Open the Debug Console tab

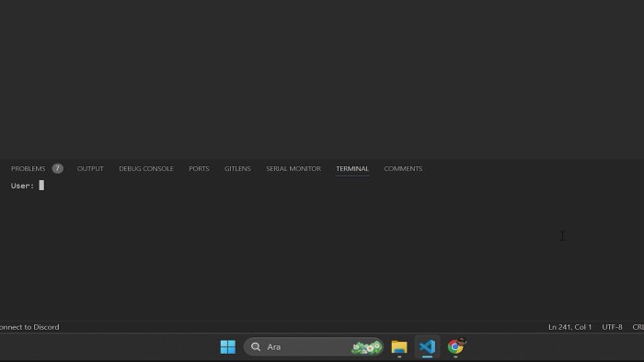[145, 168]
